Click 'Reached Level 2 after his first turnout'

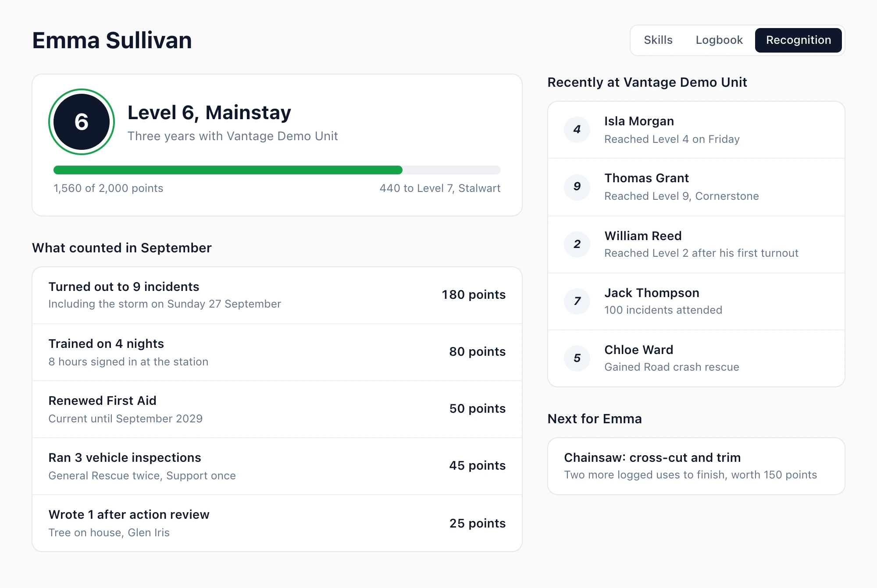click(701, 253)
